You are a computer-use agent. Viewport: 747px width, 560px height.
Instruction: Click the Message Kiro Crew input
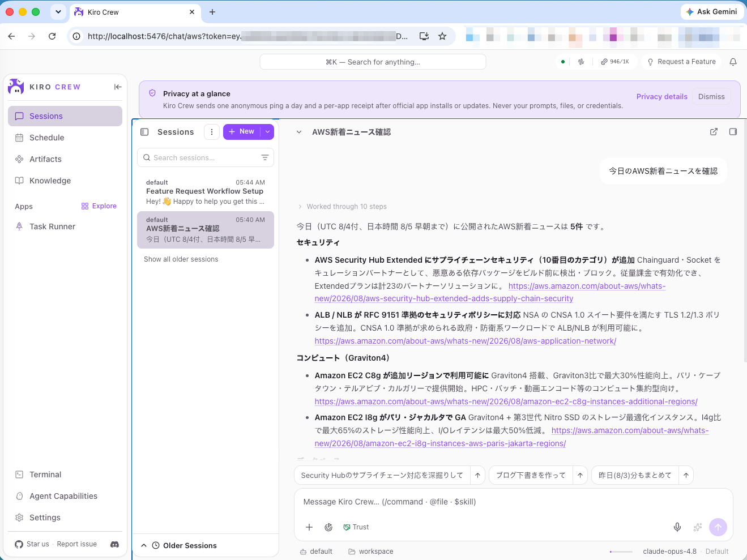point(513,502)
